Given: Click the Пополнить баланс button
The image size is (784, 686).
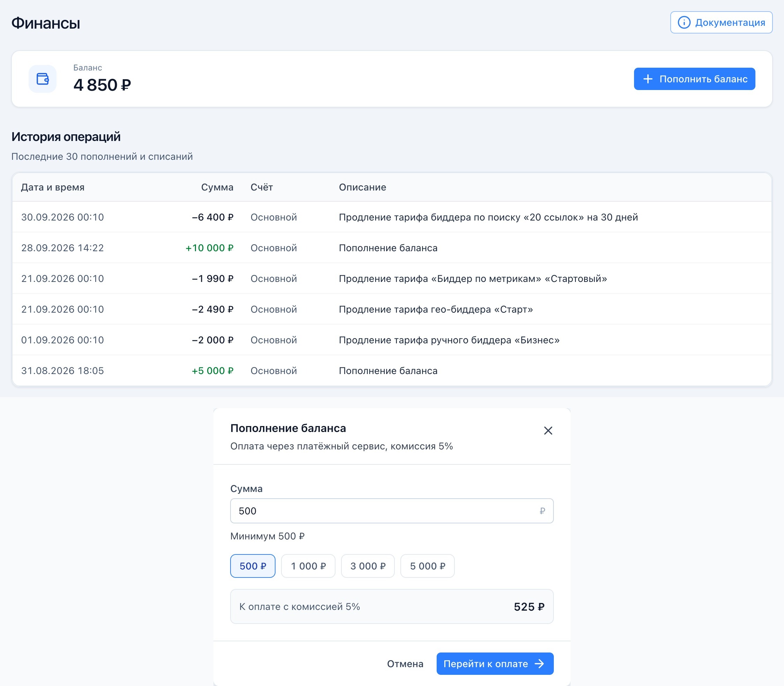Looking at the screenshot, I should tap(694, 79).
